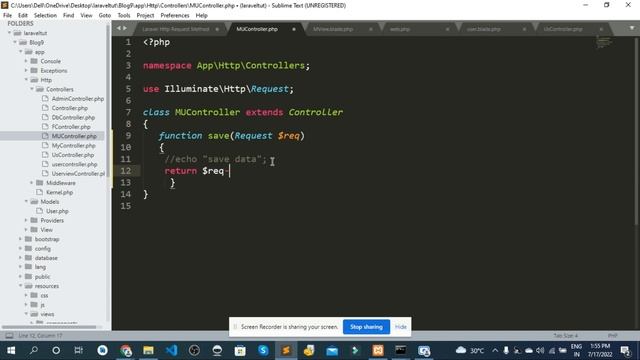Change PHP syntax in status bar
This screenshot has height=360, width=640.
[x=612, y=336]
